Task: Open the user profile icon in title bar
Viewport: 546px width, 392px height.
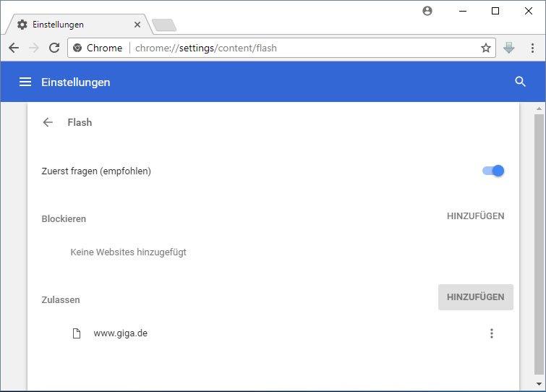Action: point(427,11)
